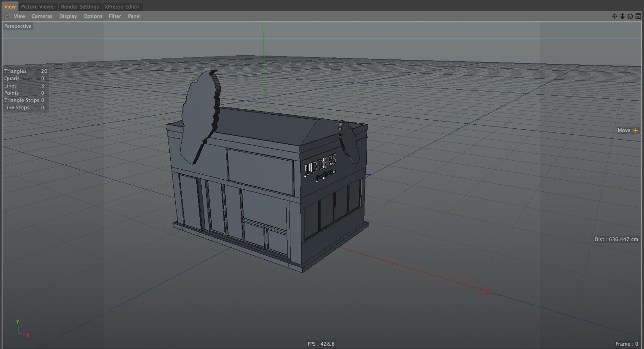Screen dimensions: 644x349
Task: Open the Options menu
Action: 93,16
